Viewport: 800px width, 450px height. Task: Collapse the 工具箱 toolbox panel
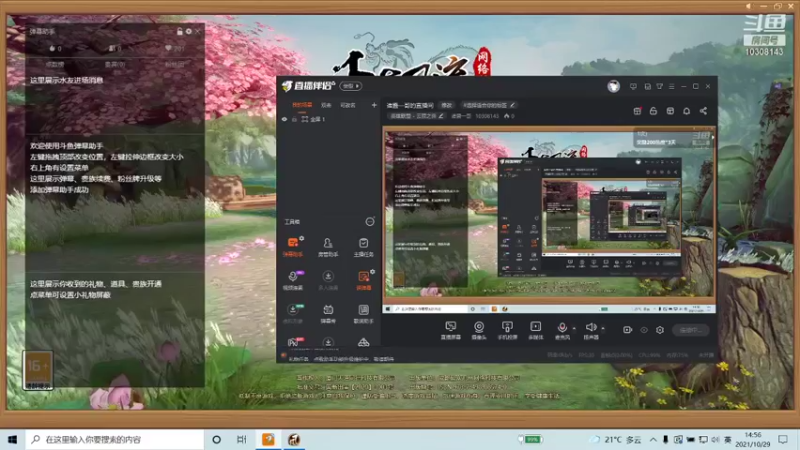coord(370,221)
